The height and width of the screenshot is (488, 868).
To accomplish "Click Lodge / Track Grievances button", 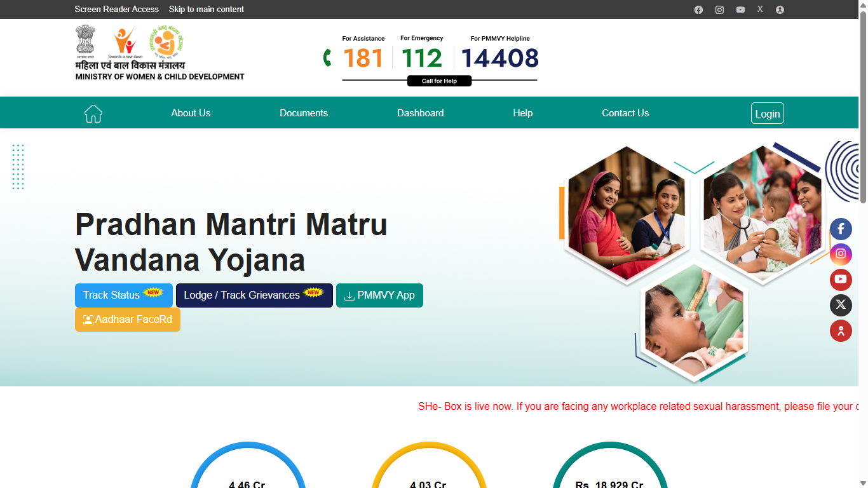I will tap(254, 295).
